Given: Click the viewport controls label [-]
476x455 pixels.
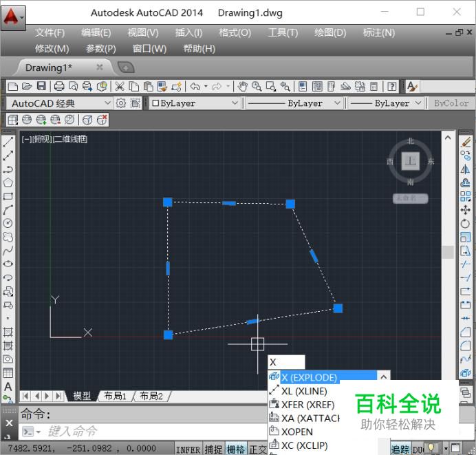Looking at the screenshot, I should coord(26,140).
